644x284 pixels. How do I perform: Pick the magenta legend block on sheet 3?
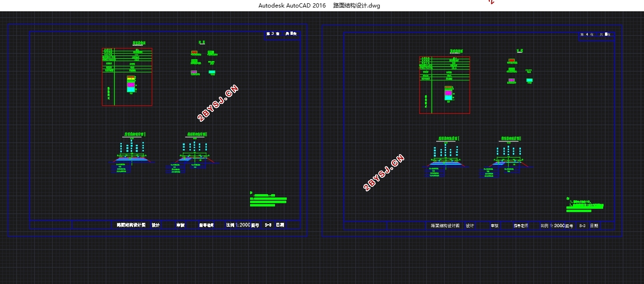[x=194, y=72]
